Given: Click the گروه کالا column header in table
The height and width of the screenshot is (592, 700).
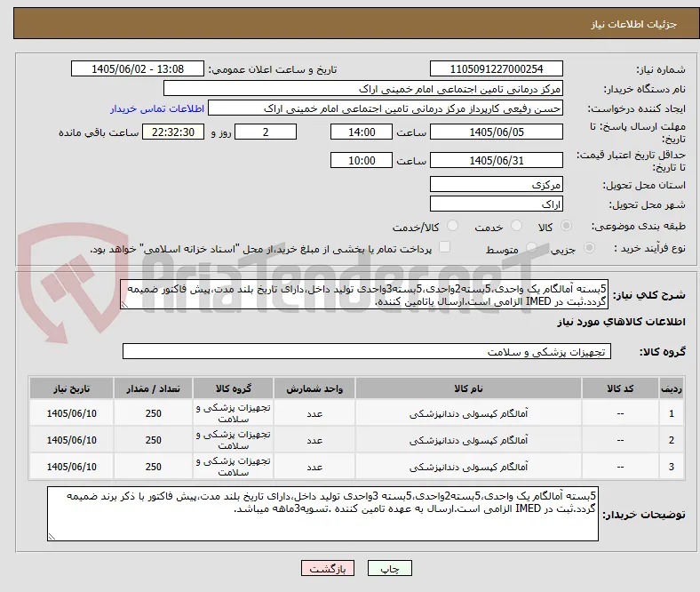Looking at the screenshot, I should (233, 388).
